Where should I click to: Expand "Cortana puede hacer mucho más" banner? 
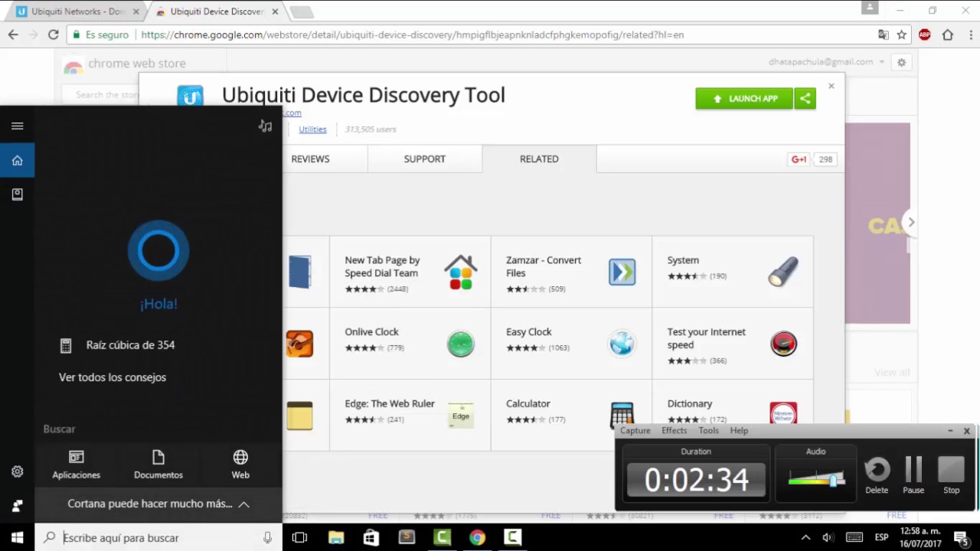tap(158, 504)
